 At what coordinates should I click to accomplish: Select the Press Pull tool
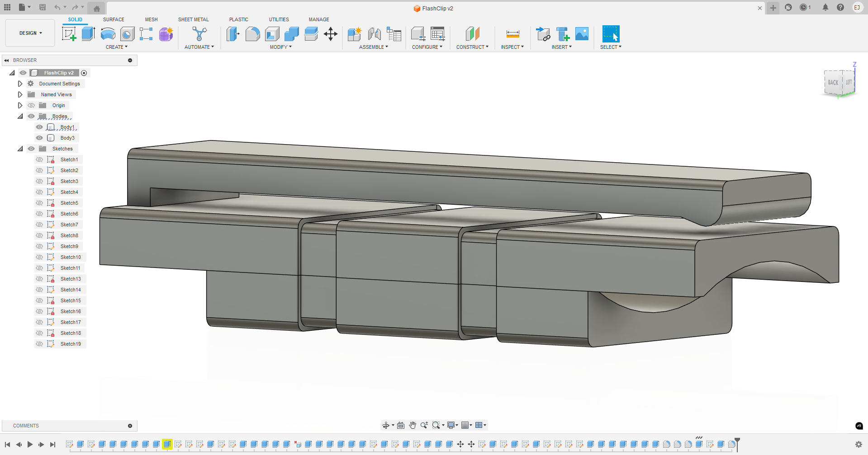click(233, 34)
